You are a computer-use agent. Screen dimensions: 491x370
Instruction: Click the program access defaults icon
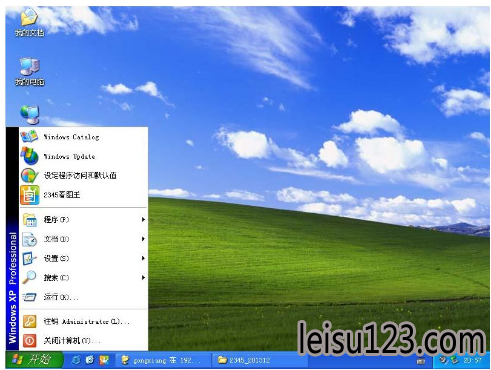point(29,175)
